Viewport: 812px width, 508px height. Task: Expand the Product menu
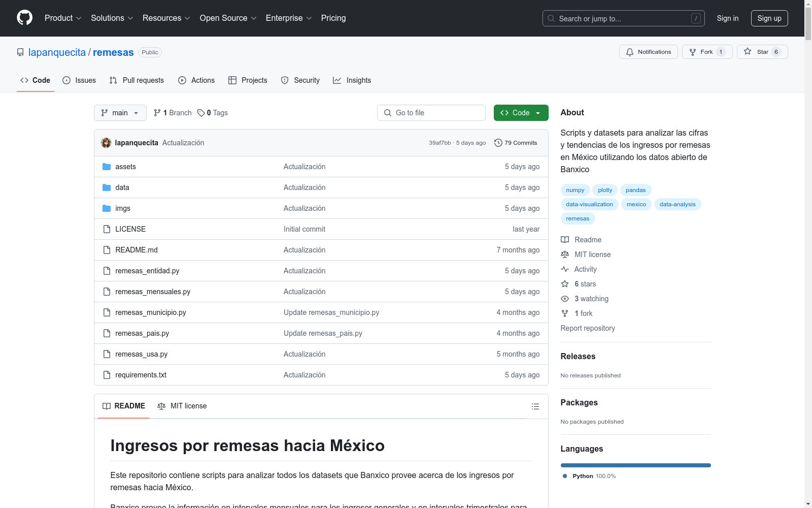(x=63, y=18)
